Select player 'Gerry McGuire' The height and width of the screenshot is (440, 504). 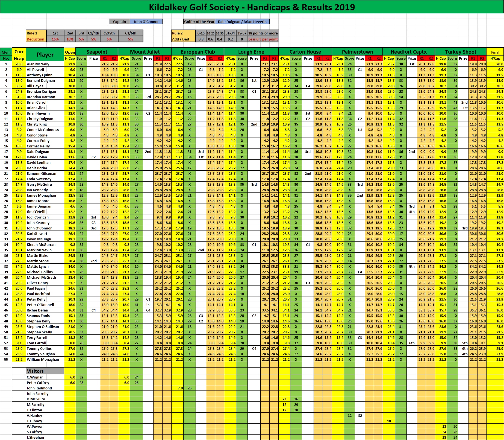click(x=45, y=184)
